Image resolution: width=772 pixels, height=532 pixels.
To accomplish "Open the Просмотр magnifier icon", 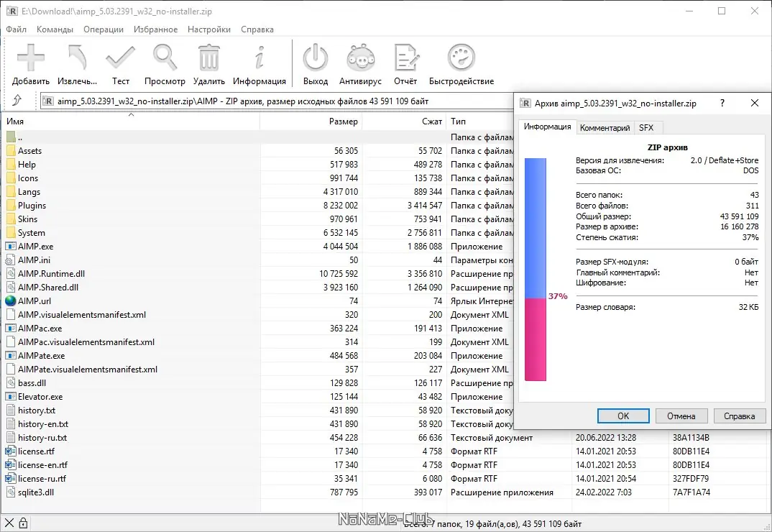I will pyautogui.click(x=165, y=58).
